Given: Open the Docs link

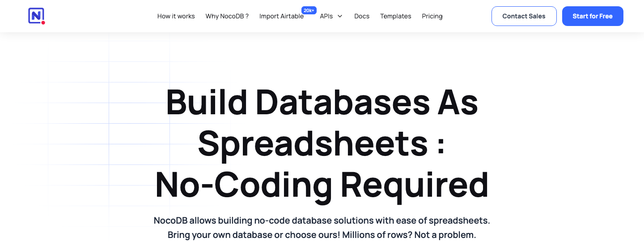Looking at the screenshot, I should (x=362, y=16).
